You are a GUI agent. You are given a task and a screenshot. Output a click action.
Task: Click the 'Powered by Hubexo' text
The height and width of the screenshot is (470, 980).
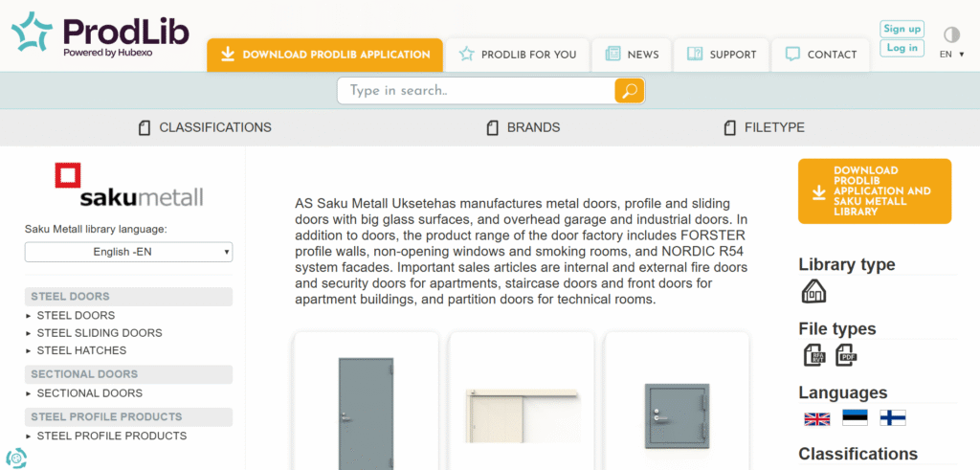(x=107, y=53)
